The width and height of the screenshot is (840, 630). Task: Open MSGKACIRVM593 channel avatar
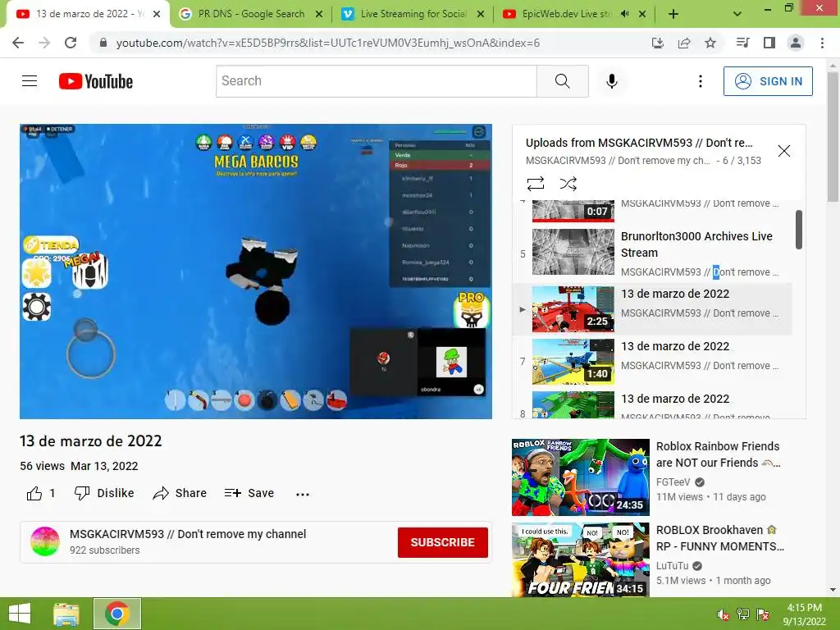pyautogui.click(x=45, y=541)
